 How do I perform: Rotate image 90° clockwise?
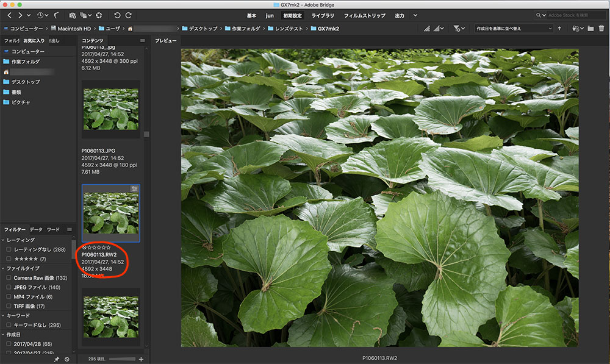coord(129,15)
